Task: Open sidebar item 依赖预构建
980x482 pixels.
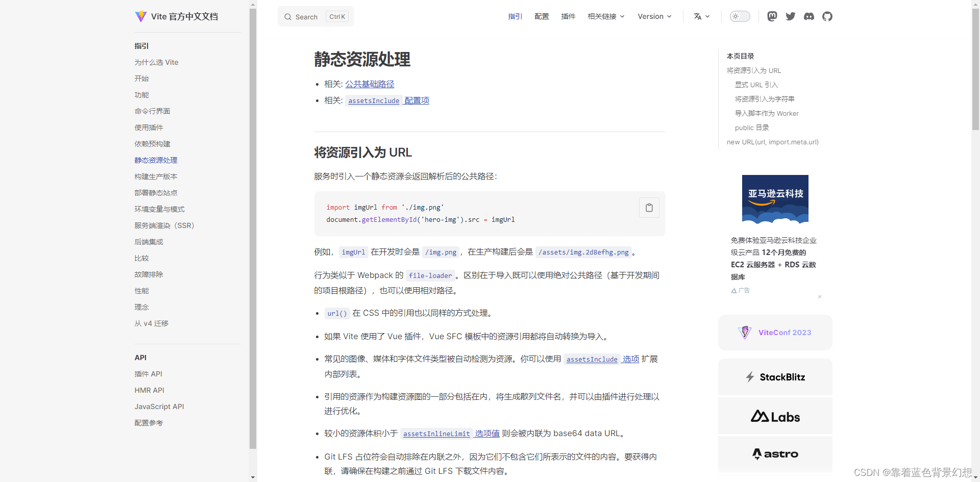Action: tap(153, 144)
